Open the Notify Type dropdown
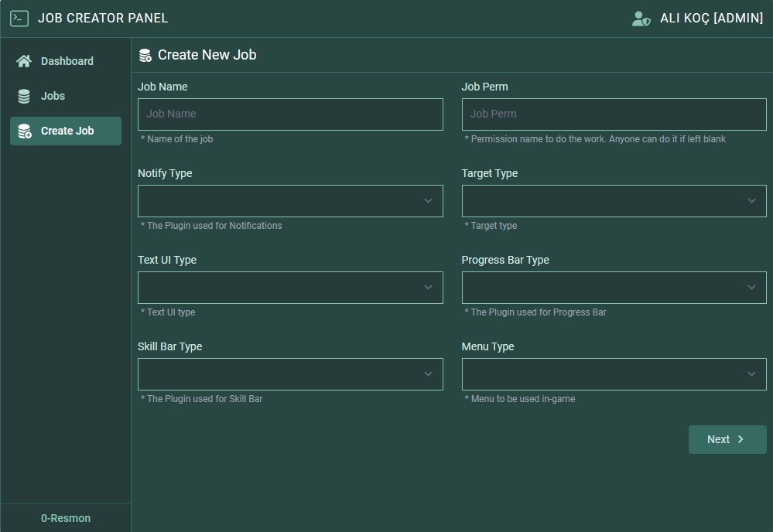Viewport: 773px width, 532px height. click(x=290, y=201)
